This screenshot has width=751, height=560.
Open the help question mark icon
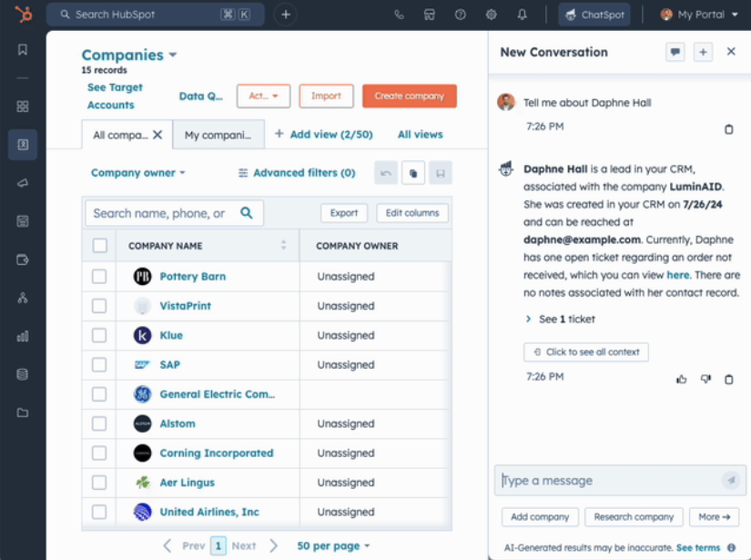coord(461,15)
